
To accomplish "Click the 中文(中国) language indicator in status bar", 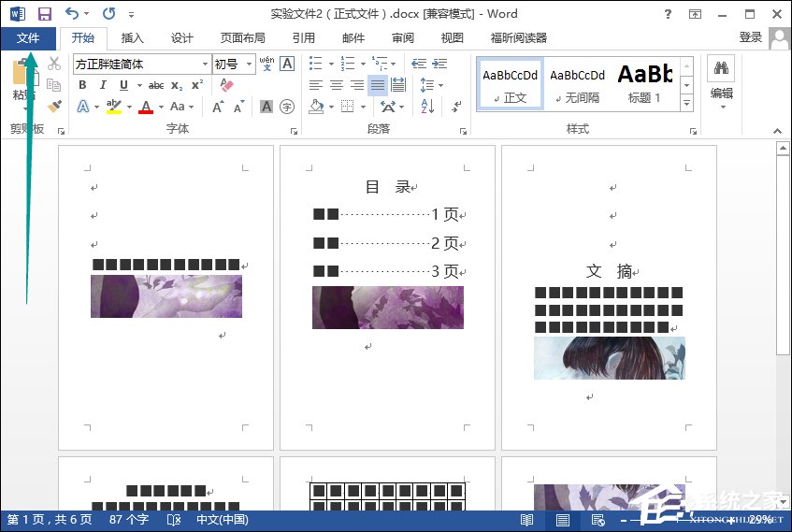I will pyautogui.click(x=221, y=520).
